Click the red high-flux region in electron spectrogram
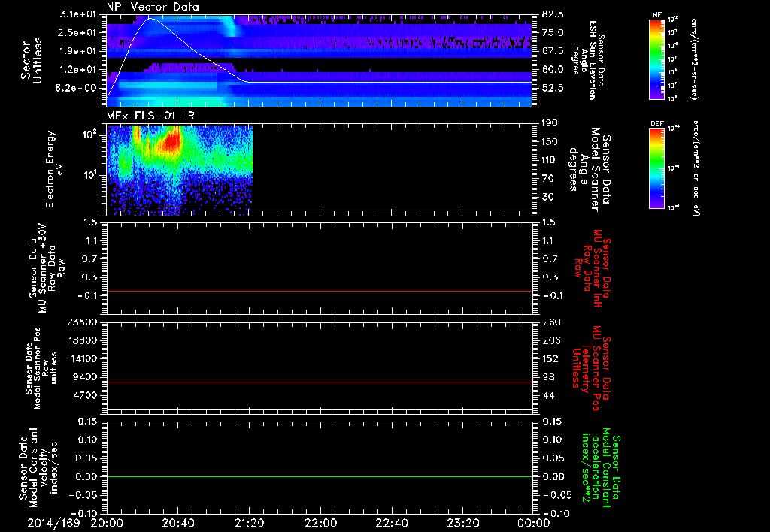This screenshot has height=532, width=770. coord(172,142)
